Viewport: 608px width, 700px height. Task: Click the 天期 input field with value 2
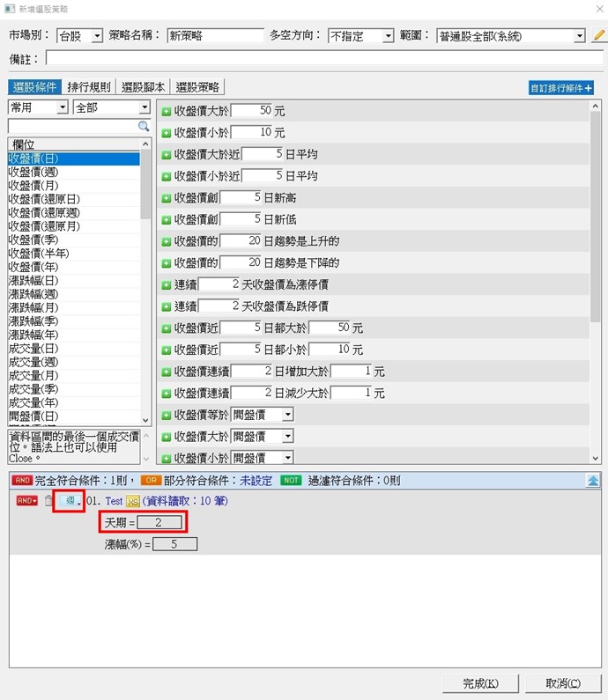coord(159,522)
